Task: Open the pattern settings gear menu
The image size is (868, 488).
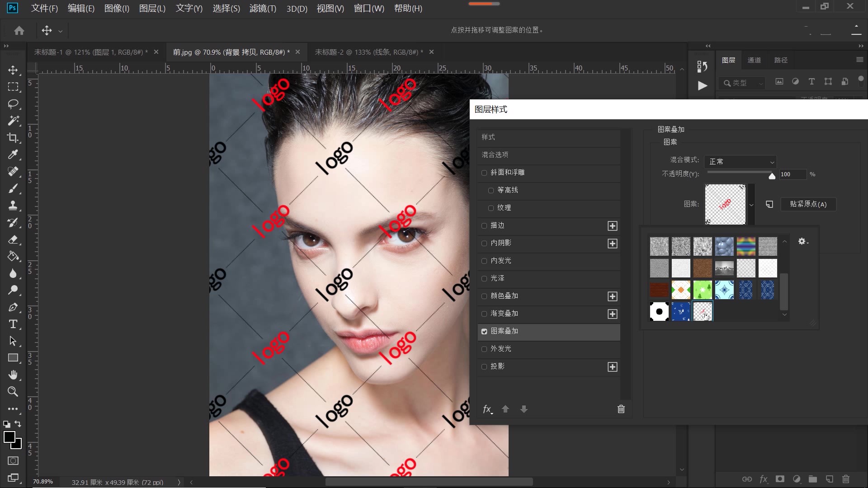Action: tap(802, 241)
